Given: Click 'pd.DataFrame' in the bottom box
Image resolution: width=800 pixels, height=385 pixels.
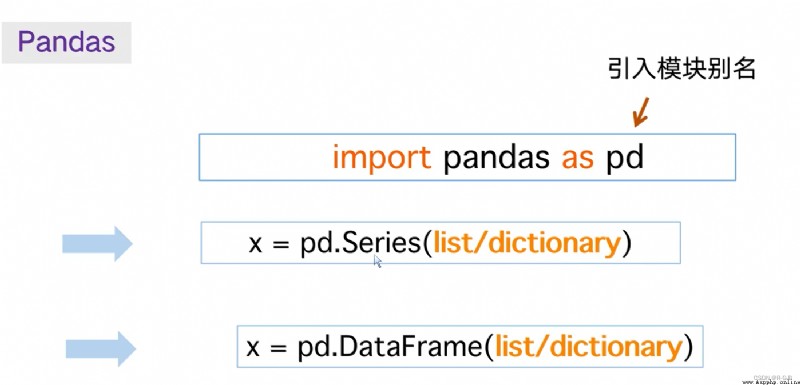Looking at the screenshot, I should [x=390, y=348].
